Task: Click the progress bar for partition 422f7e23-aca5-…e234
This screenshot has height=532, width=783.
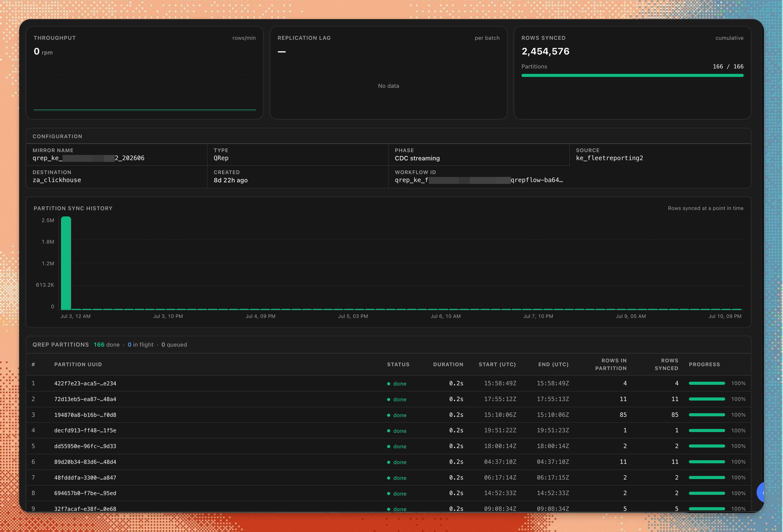Action: tap(707, 383)
